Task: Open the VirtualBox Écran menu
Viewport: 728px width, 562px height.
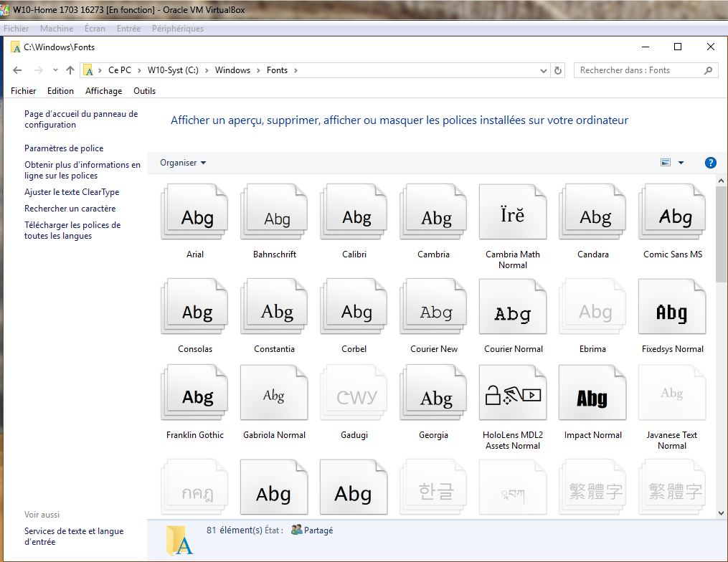Action: click(x=95, y=28)
